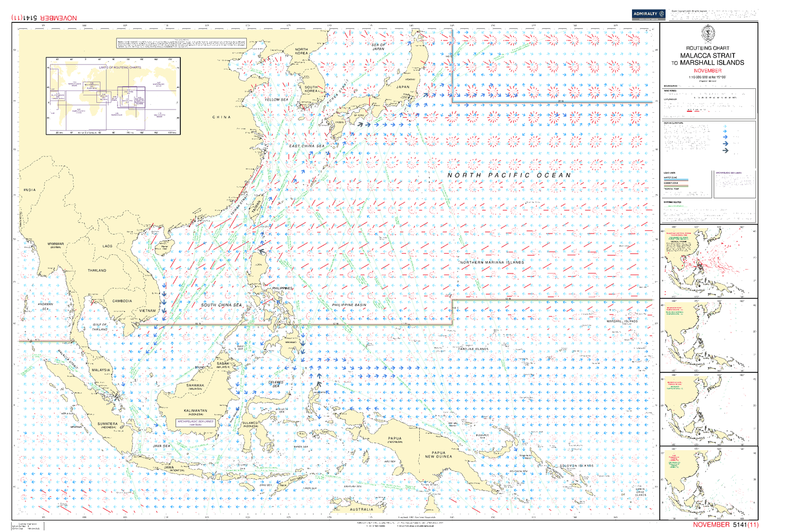
Task: Click the "NORTH PACIFIC OCEAN" label
Action: pos(509,175)
